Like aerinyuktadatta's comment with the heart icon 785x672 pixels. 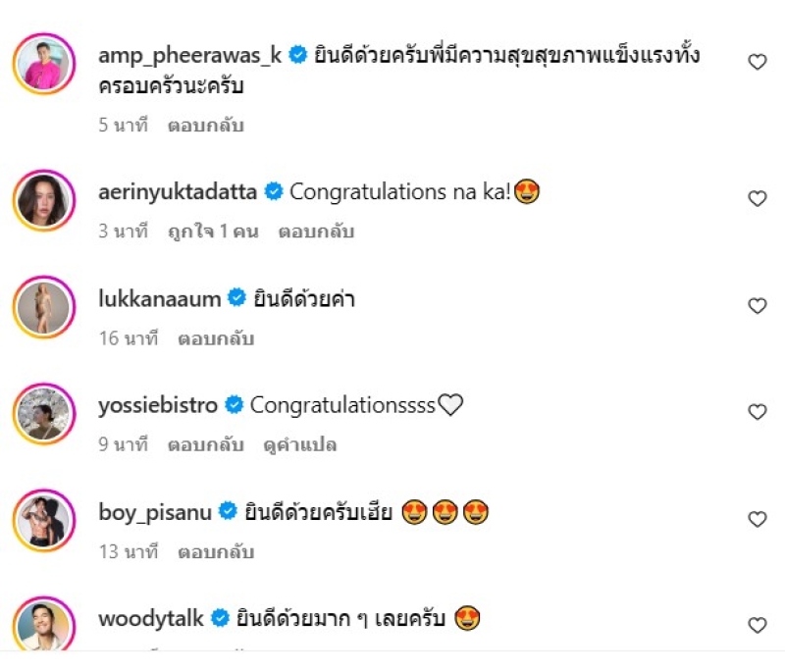coord(757,198)
